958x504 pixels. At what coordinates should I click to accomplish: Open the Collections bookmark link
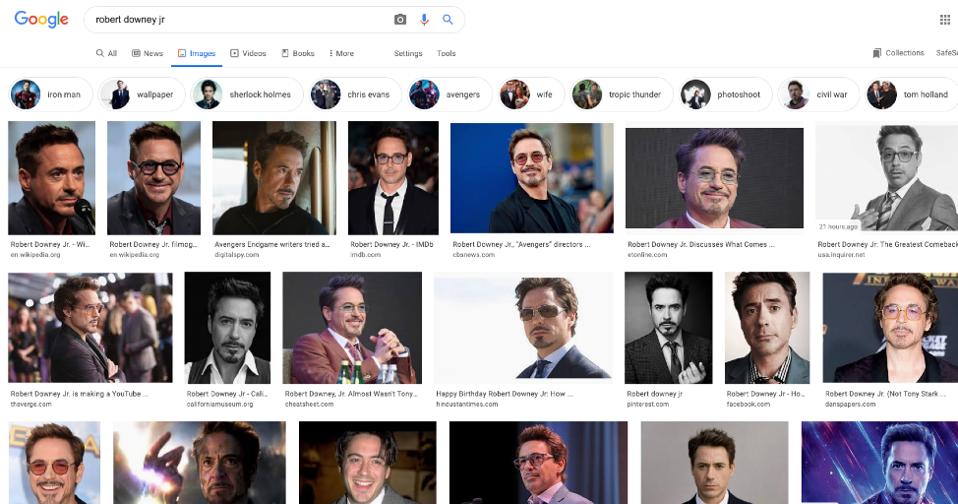point(898,53)
